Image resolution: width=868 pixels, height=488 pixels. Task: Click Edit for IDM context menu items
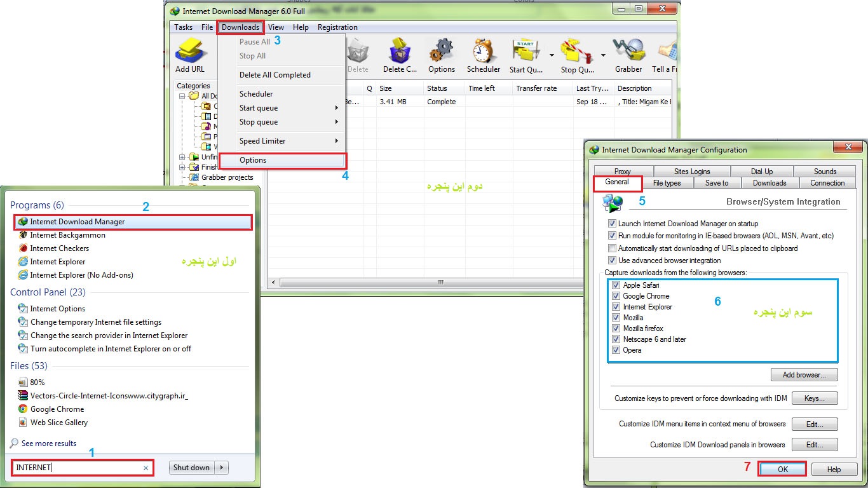pos(814,424)
